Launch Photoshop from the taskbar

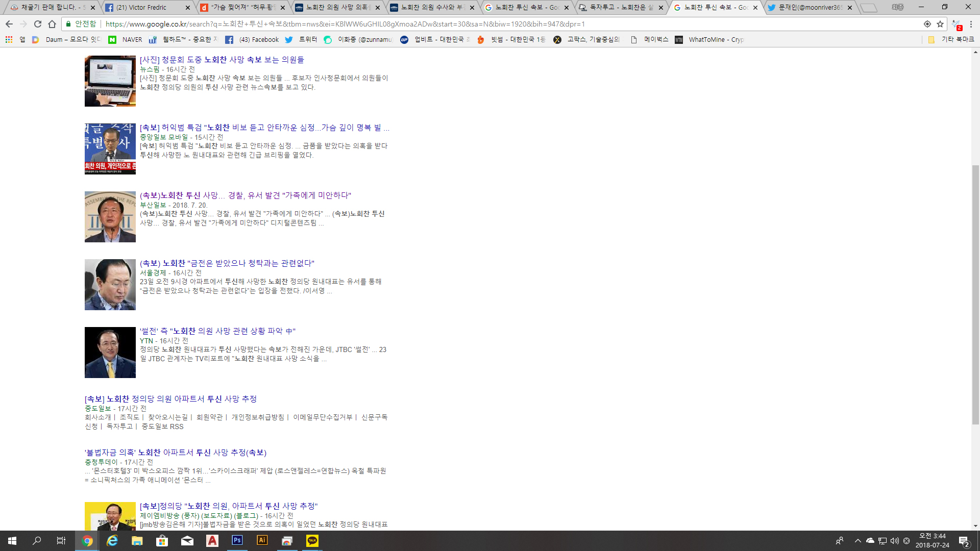237,540
